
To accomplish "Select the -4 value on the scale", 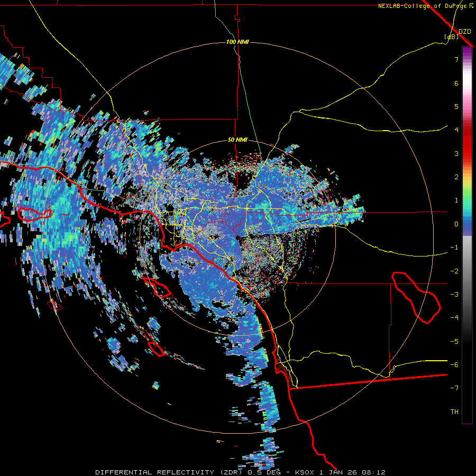I will pos(454,318).
